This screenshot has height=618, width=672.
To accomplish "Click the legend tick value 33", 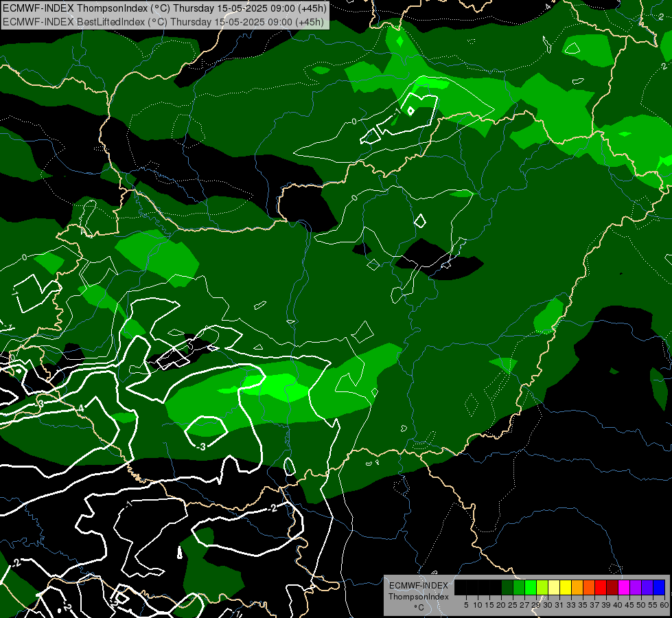I will (x=571, y=605).
